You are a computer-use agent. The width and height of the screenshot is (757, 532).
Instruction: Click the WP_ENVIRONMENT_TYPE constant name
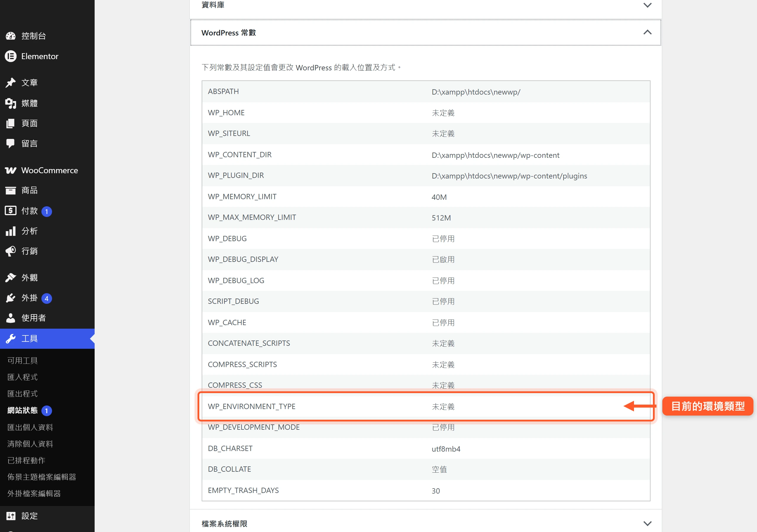[252, 406]
